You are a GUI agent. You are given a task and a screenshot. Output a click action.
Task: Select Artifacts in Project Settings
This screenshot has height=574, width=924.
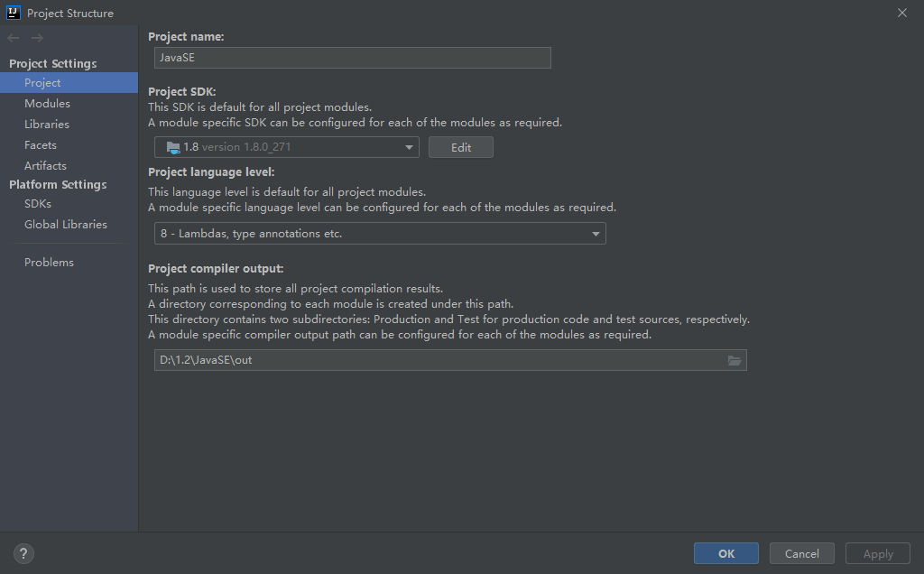45,166
